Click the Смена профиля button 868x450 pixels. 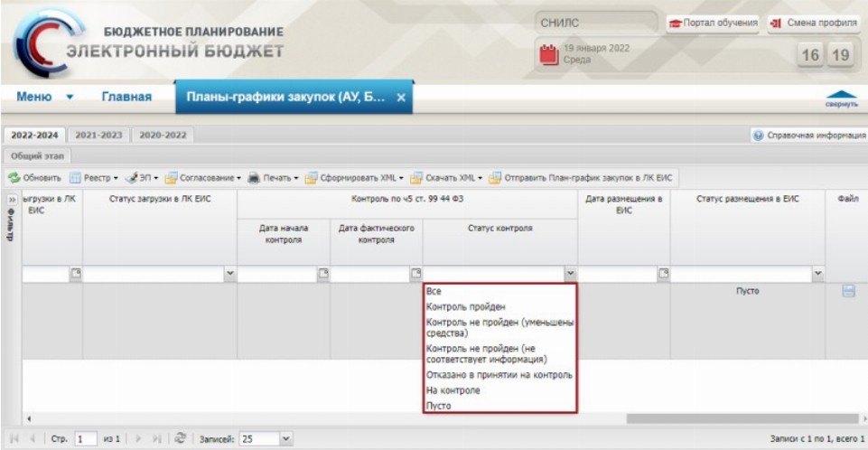coord(813,22)
